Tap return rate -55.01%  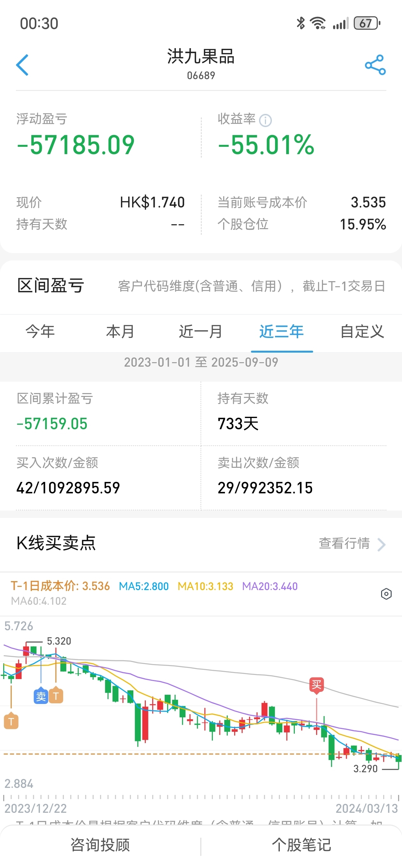[266, 145]
